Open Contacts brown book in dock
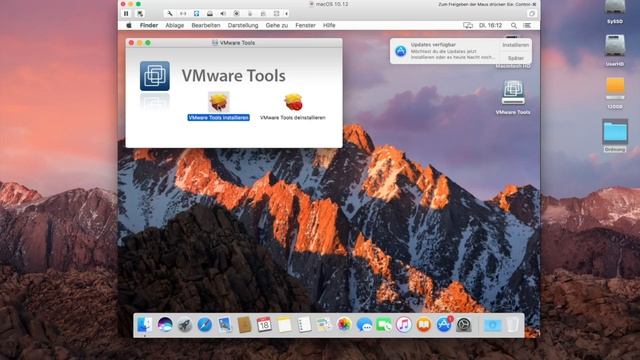640x360 pixels. pyautogui.click(x=244, y=325)
